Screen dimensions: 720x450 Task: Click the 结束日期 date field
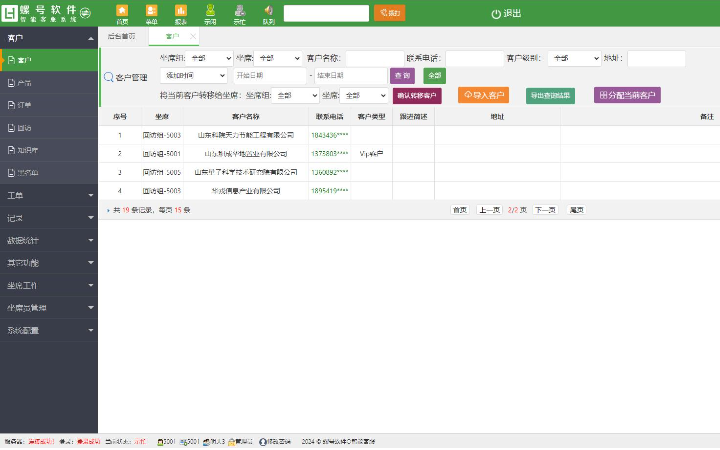tap(351, 75)
